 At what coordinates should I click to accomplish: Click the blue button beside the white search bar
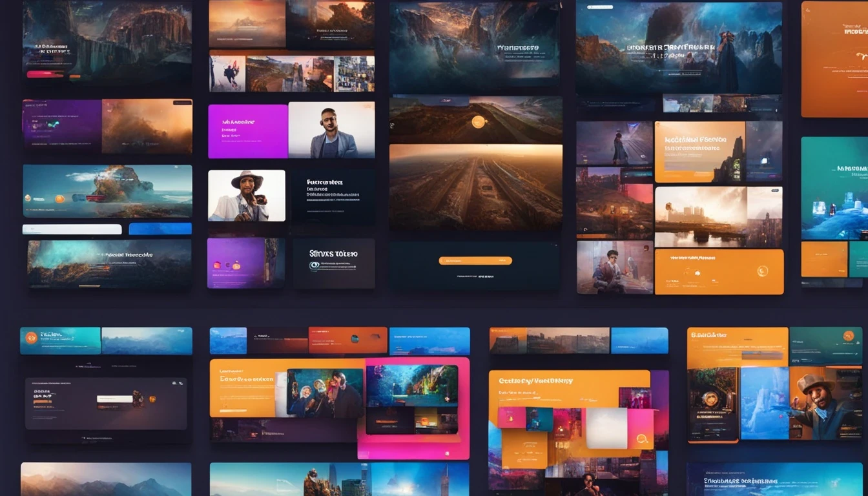click(160, 229)
